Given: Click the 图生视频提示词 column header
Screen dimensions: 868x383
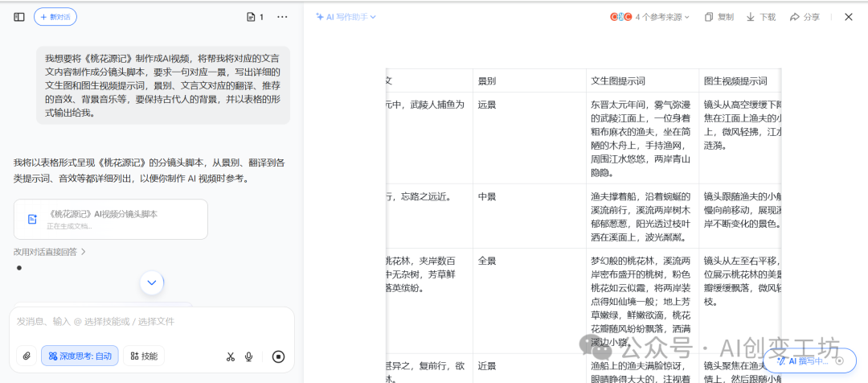Looking at the screenshot, I should (739, 81).
